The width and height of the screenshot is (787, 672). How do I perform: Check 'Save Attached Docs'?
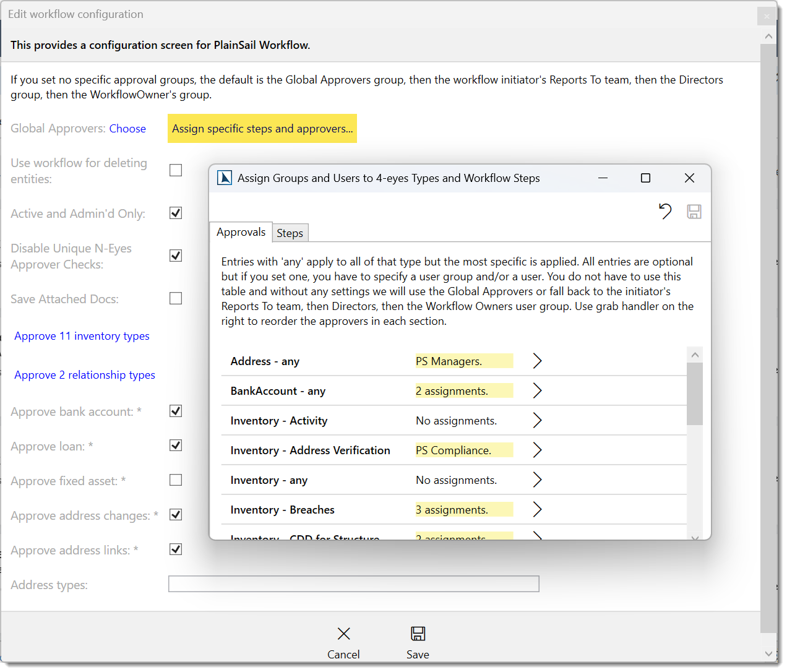(x=175, y=298)
